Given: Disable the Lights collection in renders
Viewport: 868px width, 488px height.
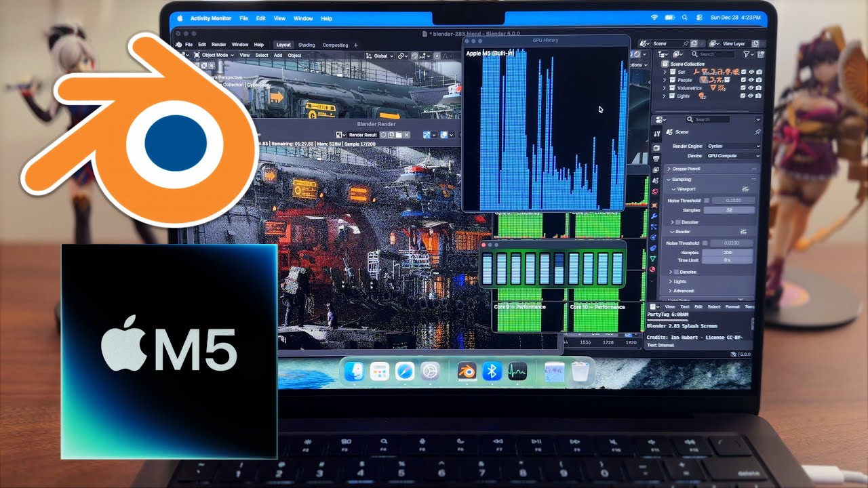Looking at the screenshot, I should point(759,96).
